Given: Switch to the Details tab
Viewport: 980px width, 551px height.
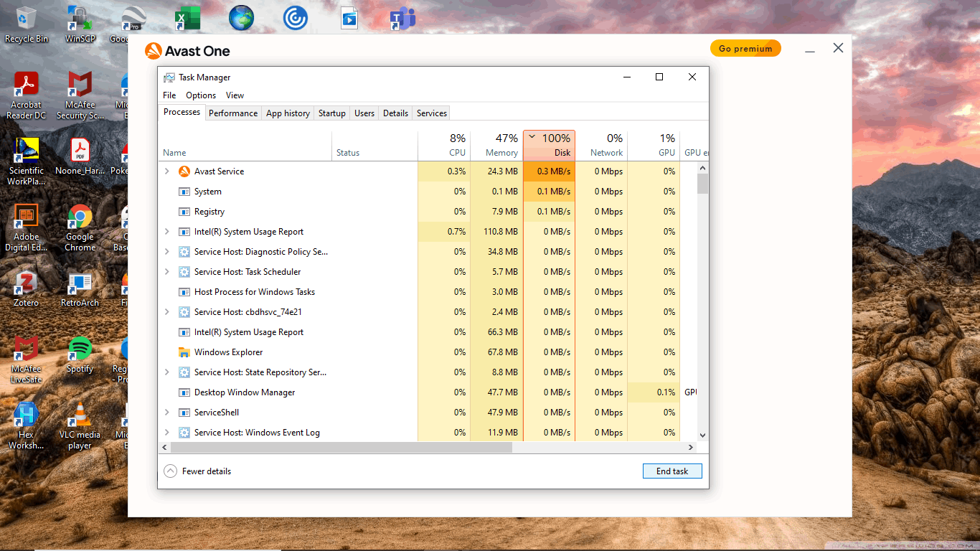Looking at the screenshot, I should [x=395, y=113].
